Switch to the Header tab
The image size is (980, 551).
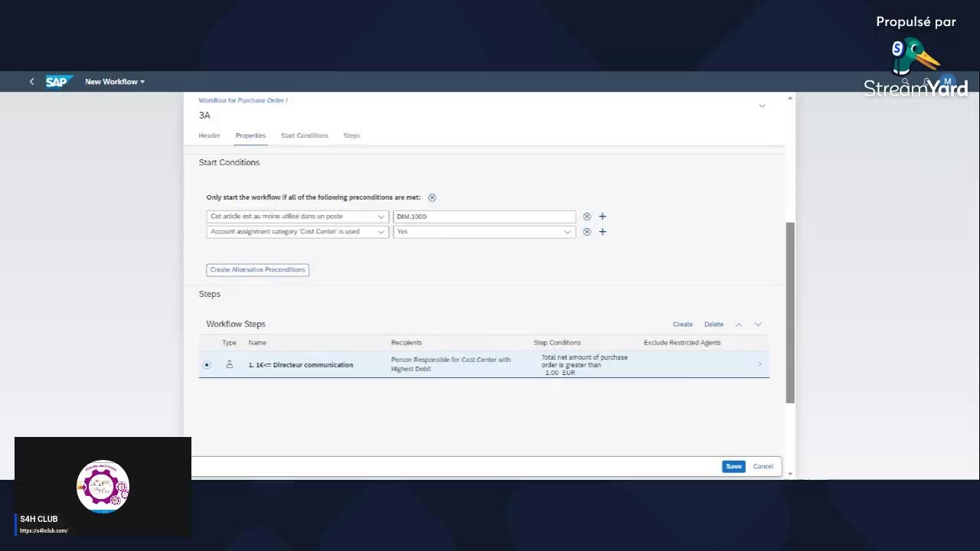pos(209,135)
